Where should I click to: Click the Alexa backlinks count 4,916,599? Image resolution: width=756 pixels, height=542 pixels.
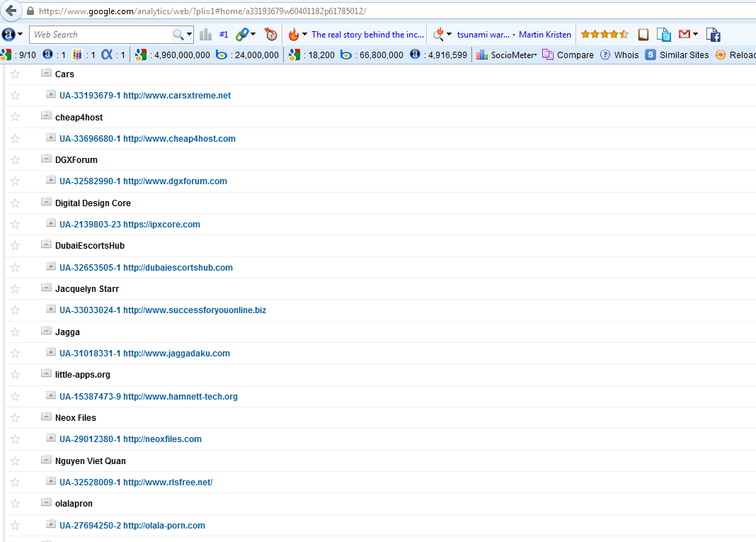coord(439,55)
